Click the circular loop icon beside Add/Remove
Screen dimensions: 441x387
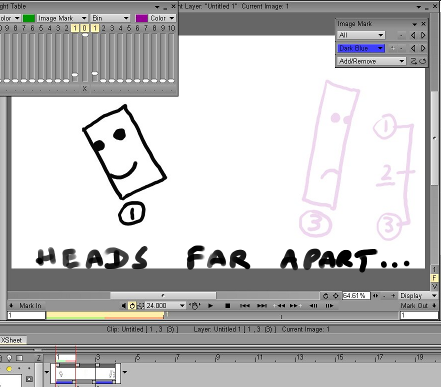[x=422, y=61]
